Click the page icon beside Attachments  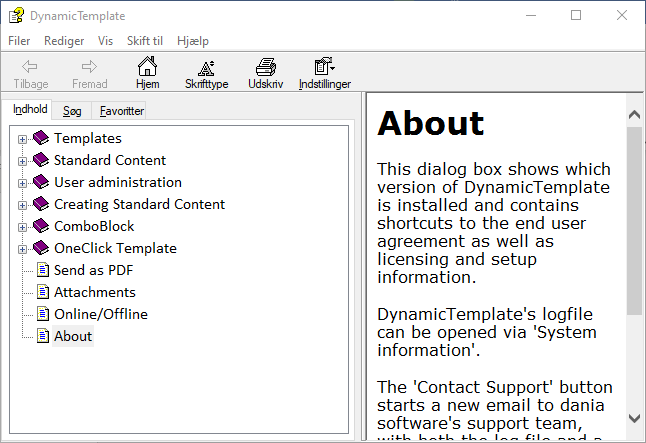click(x=43, y=291)
